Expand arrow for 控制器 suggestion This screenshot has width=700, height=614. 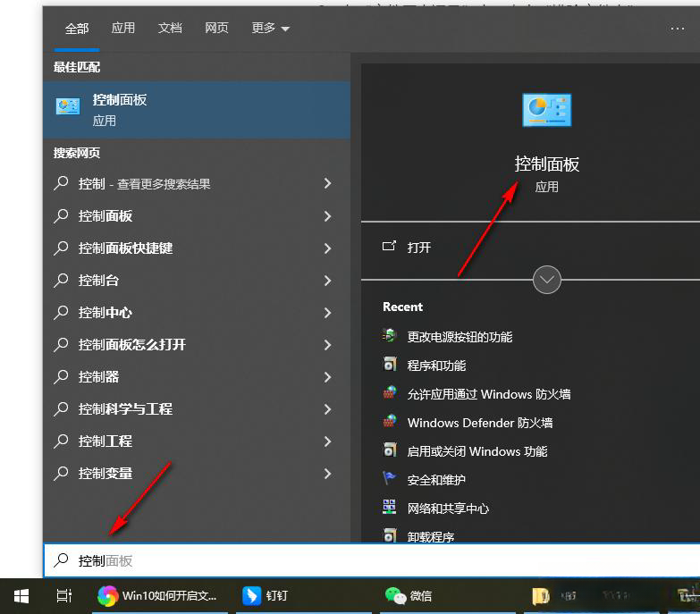coord(328,377)
